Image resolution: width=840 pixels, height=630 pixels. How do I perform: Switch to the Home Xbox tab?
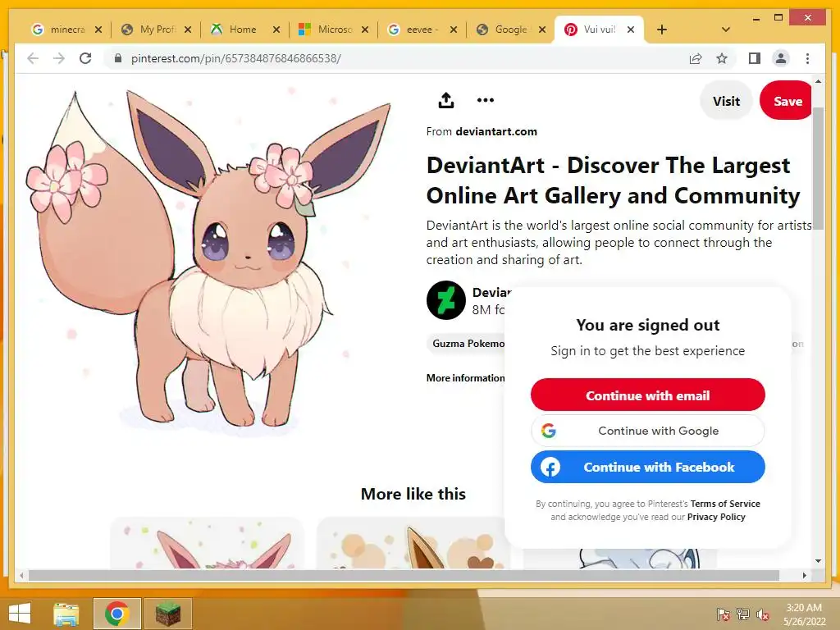pos(240,30)
